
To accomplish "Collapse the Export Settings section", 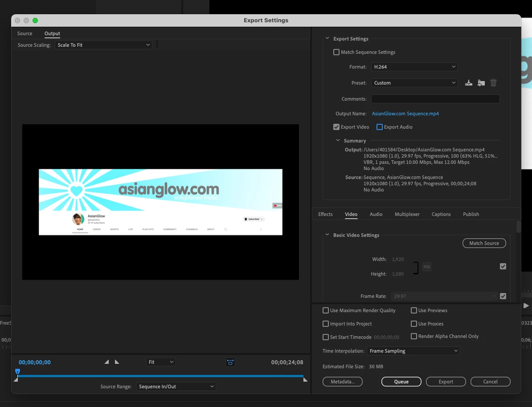I will point(327,38).
